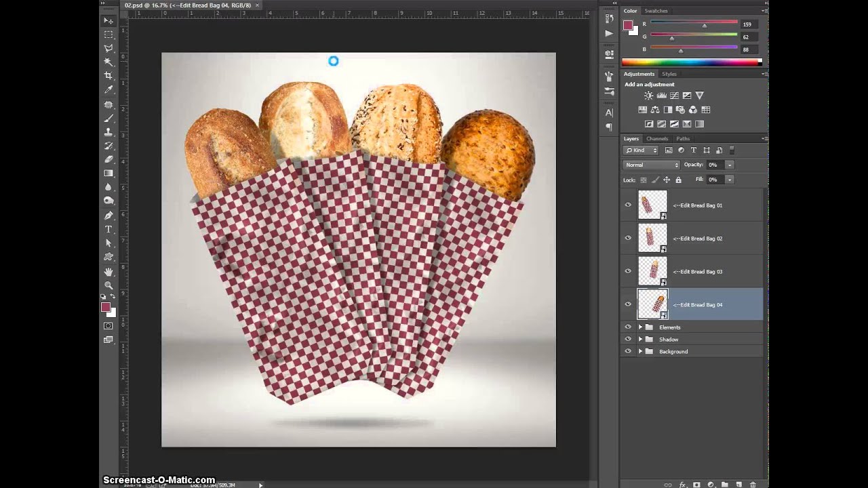Viewport: 868px width, 488px height.
Task: Open the History panel icon
Action: pyautogui.click(x=609, y=18)
